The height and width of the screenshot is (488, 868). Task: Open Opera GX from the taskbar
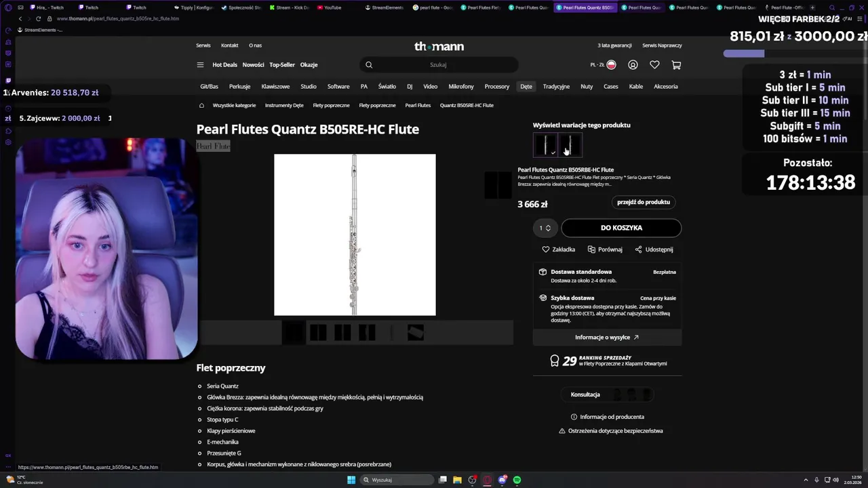(x=487, y=480)
